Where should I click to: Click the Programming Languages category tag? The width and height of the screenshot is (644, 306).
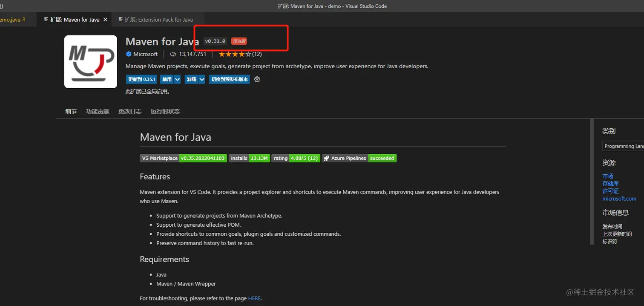click(624, 146)
